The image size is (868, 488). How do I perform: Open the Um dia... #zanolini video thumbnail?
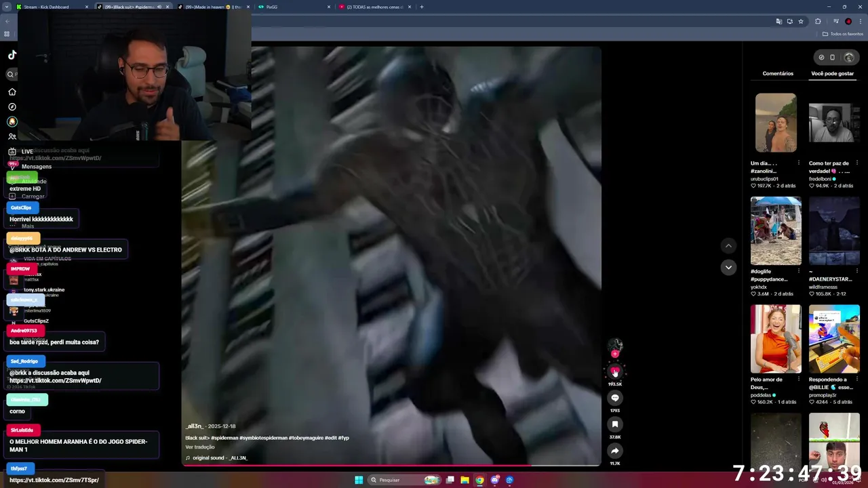pyautogui.click(x=776, y=123)
